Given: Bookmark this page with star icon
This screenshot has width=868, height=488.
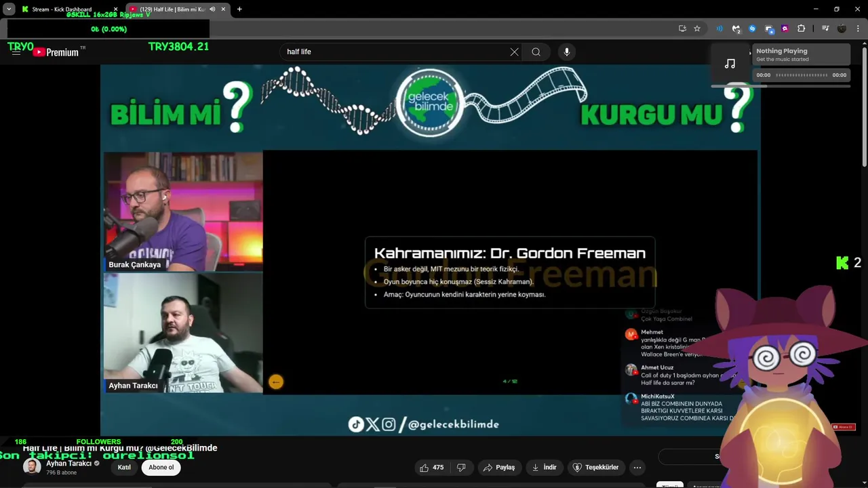Looking at the screenshot, I should click(x=696, y=28).
